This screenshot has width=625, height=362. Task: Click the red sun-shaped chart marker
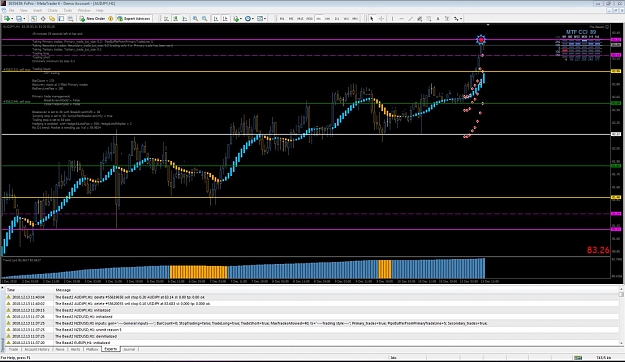tap(481, 39)
